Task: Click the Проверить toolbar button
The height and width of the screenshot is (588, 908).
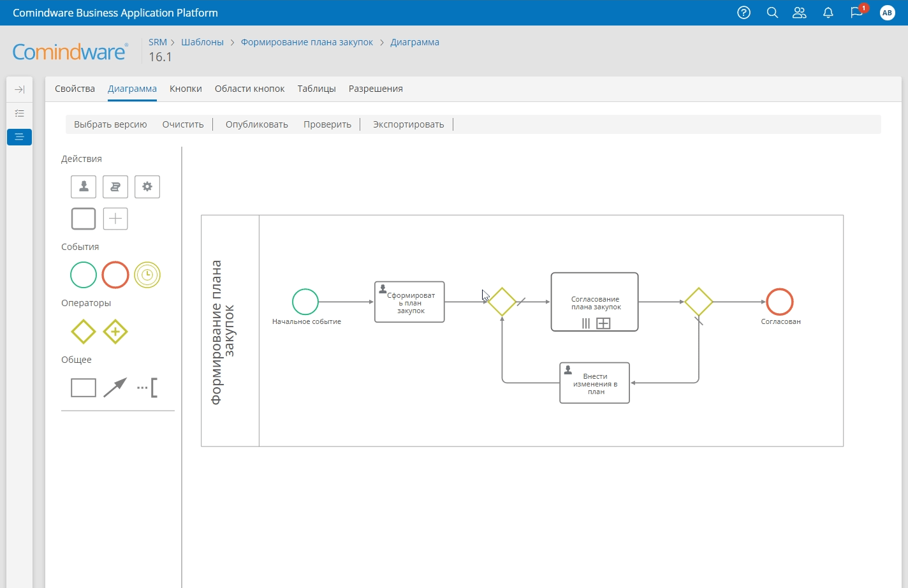Action: click(x=327, y=124)
